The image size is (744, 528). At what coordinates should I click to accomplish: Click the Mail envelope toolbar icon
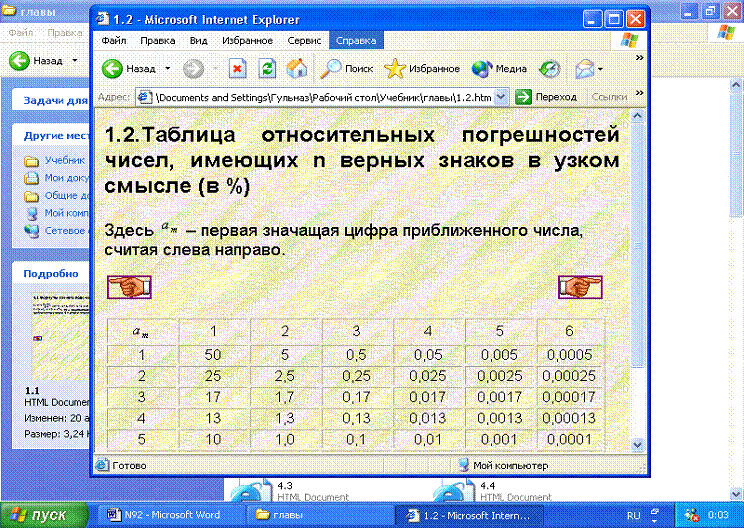pos(585,69)
